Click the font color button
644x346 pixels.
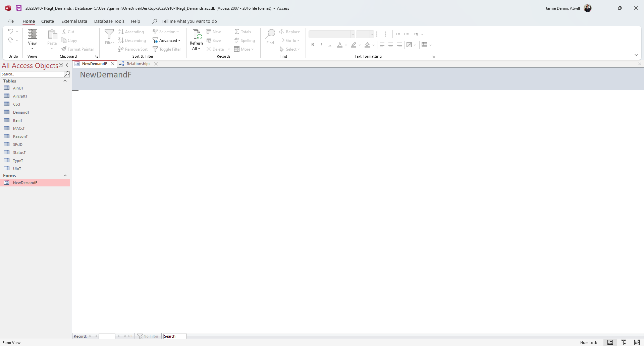point(340,45)
